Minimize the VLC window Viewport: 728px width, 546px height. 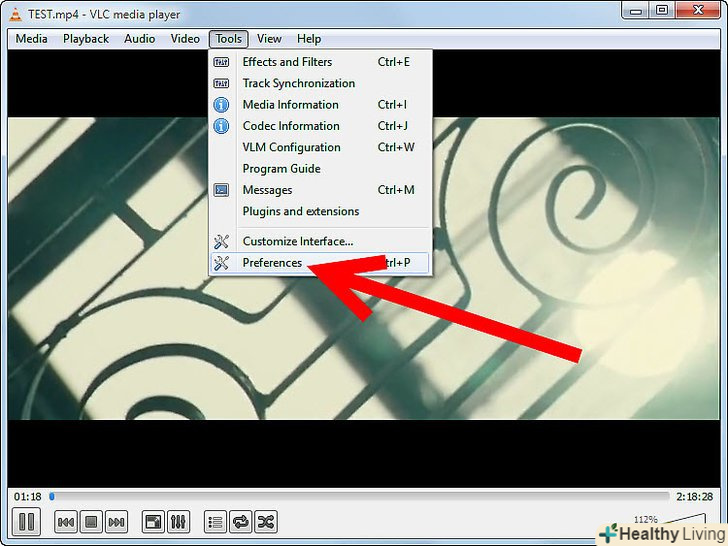coord(636,10)
